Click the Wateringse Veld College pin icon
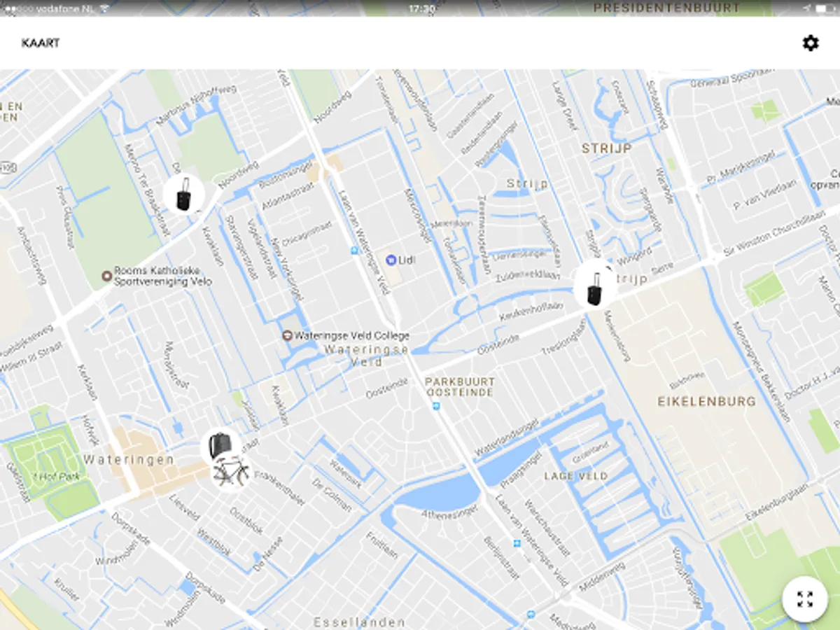The image size is (840, 630). click(x=286, y=335)
